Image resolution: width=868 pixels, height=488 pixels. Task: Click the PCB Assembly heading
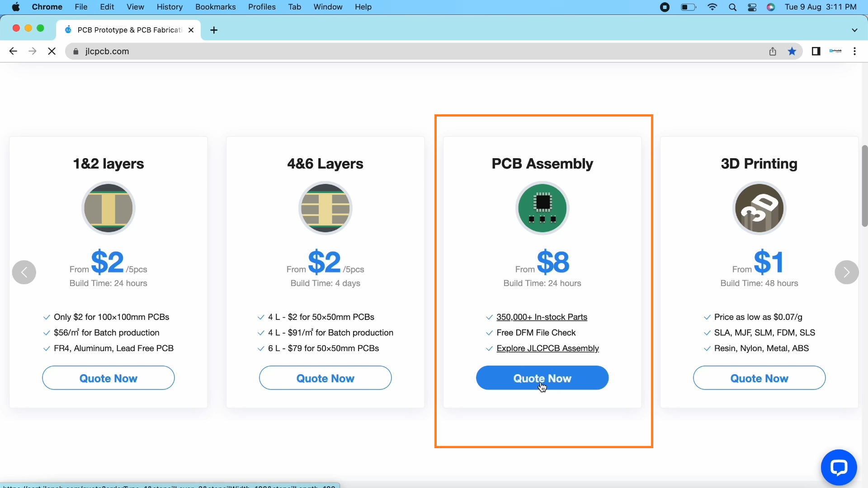(542, 164)
